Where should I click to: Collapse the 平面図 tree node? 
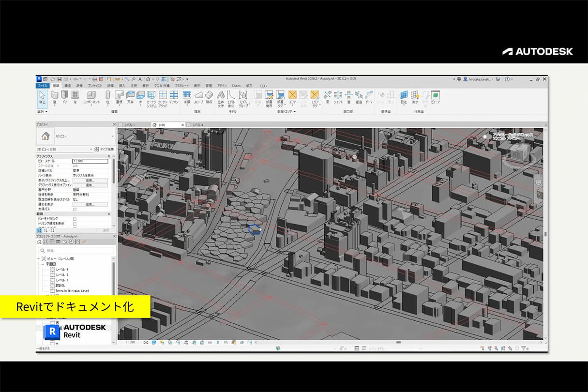point(43,264)
